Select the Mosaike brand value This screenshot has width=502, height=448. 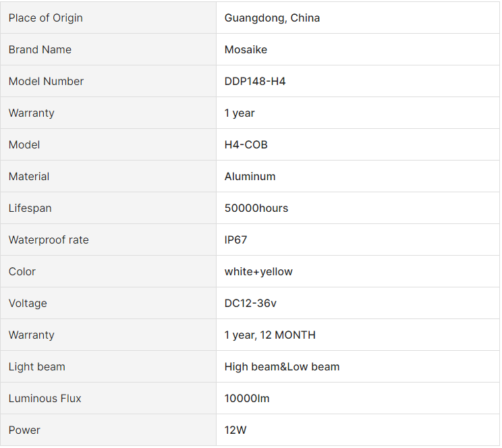click(x=246, y=50)
